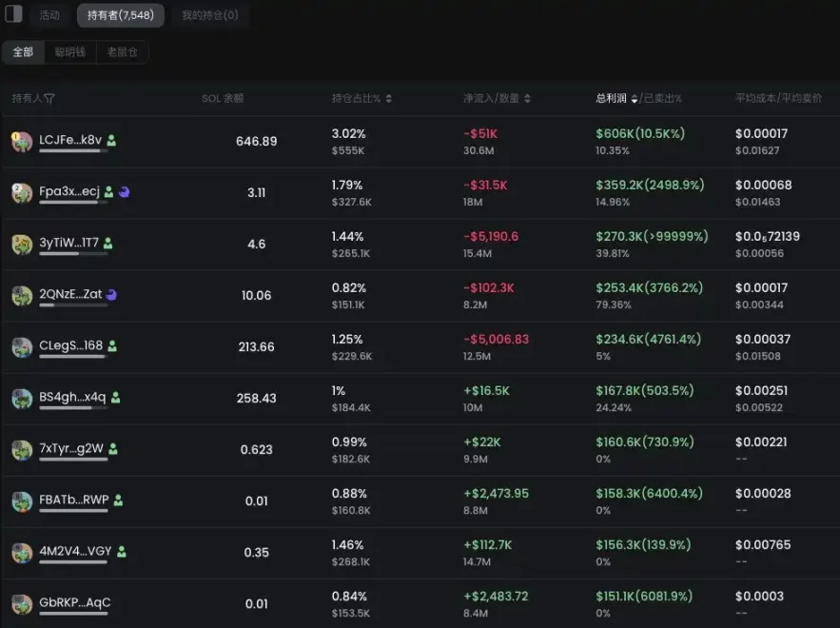Enable the 聪明钱 filter
This screenshot has width=840, height=628.
click(69, 52)
